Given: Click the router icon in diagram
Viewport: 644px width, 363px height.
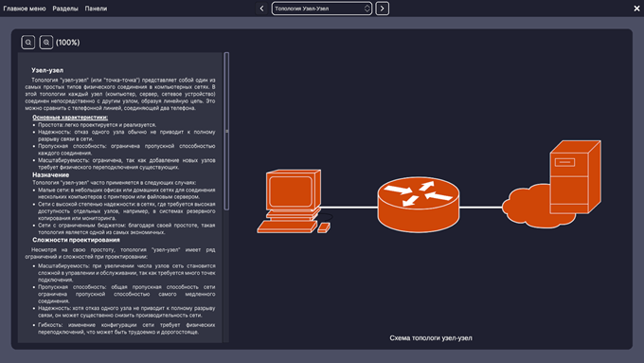Looking at the screenshot, I should pos(418,205).
